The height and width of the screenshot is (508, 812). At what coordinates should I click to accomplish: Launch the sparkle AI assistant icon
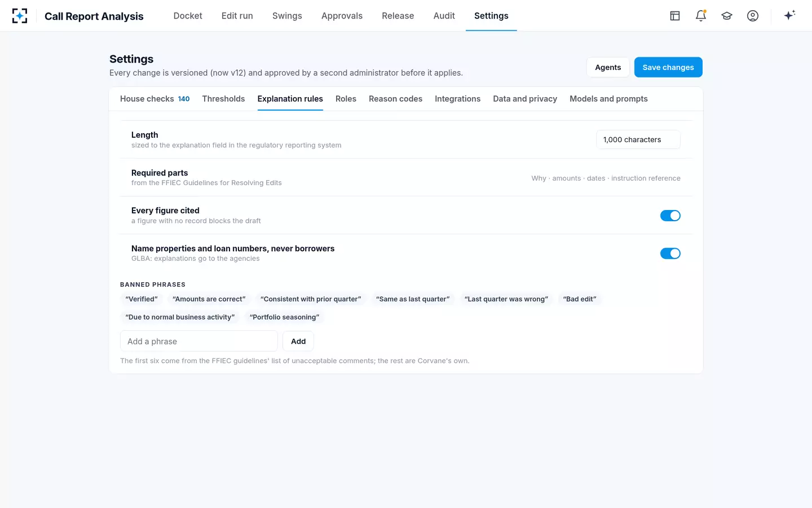pyautogui.click(x=789, y=15)
